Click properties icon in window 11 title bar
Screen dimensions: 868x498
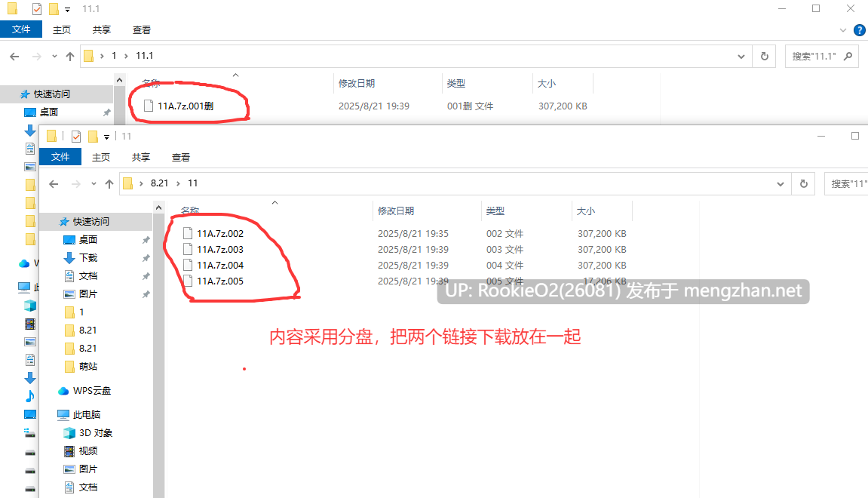76,137
